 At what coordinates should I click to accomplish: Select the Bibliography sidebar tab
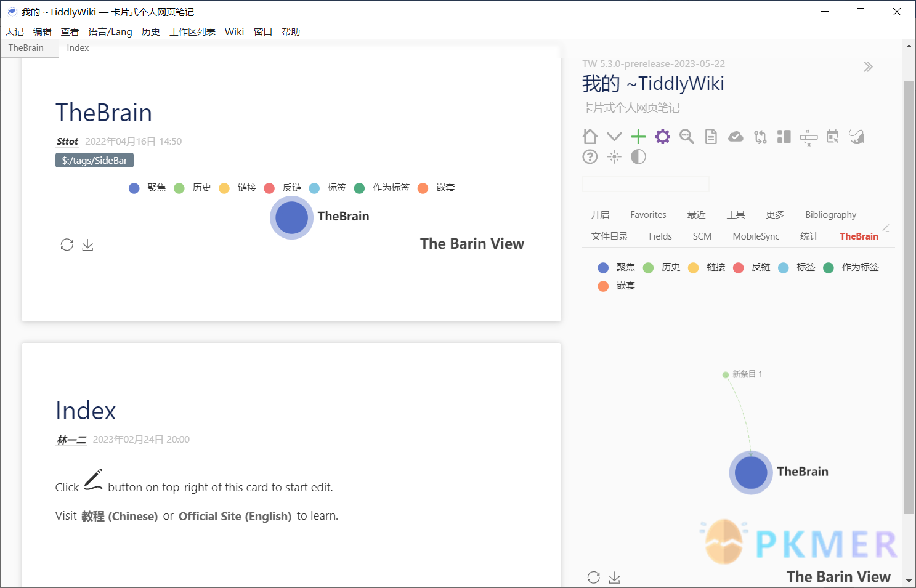pyautogui.click(x=830, y=214)
